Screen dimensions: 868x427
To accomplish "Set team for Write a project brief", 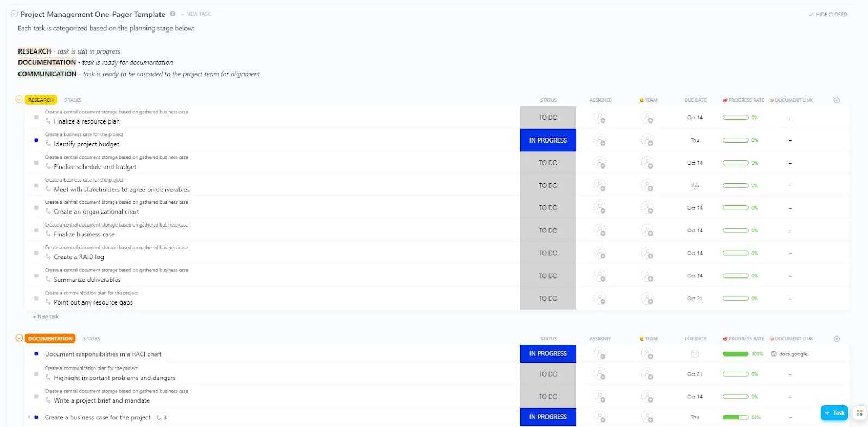I will (x=647, y=397).
